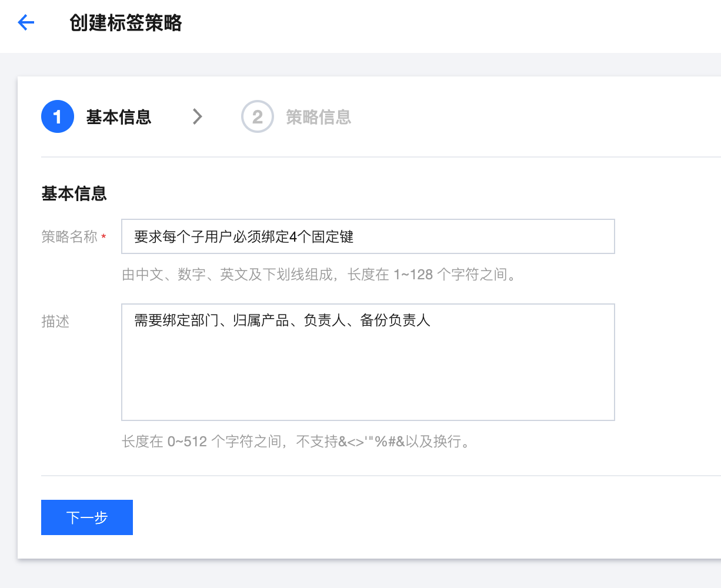Click the grey step 2 circle

pos(257,117)
